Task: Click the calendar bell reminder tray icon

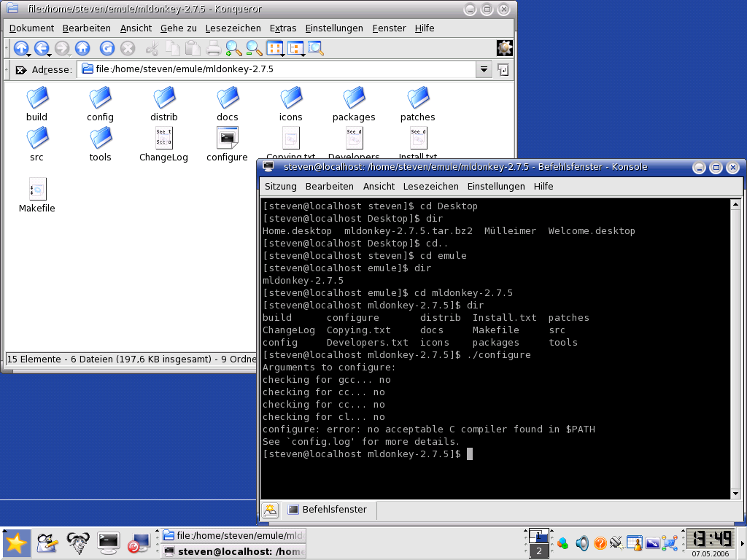Action: tap(635, 542)
